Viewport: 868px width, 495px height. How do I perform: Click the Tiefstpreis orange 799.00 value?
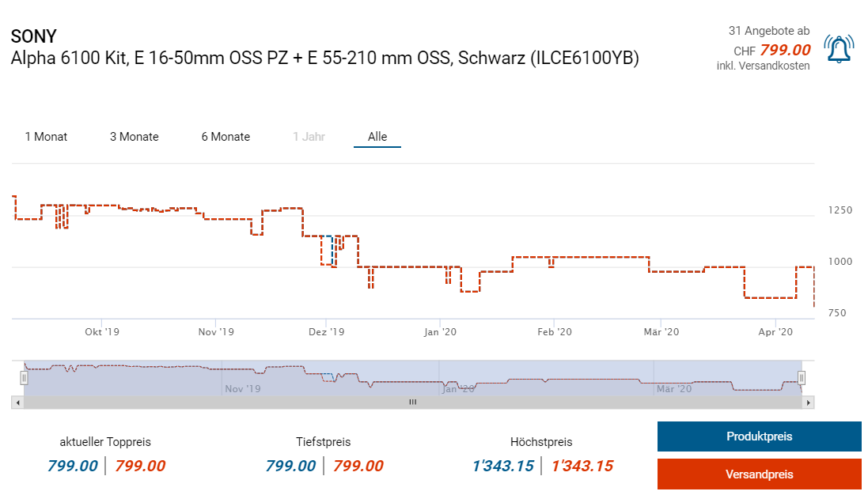[358, 466]
